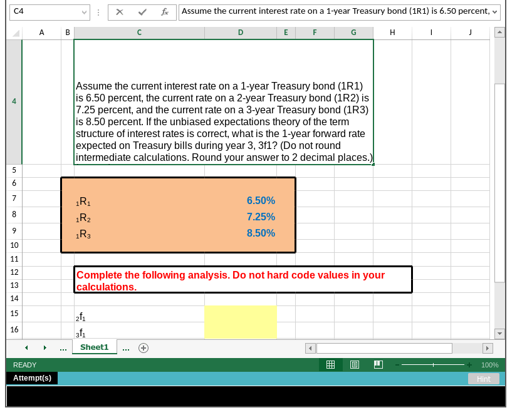Select Page Layout view icon in status bar
The image size is (527, 420).
[355, 365]
